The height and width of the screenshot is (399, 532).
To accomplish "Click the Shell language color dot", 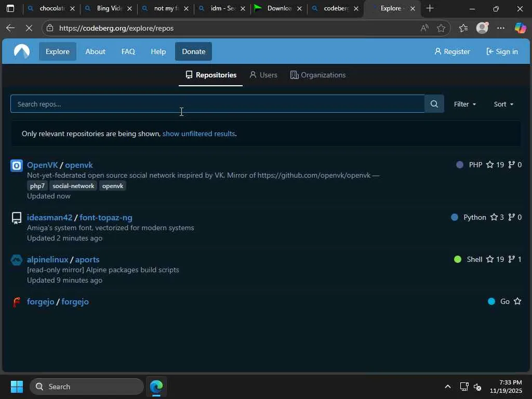I will [458, 259].
